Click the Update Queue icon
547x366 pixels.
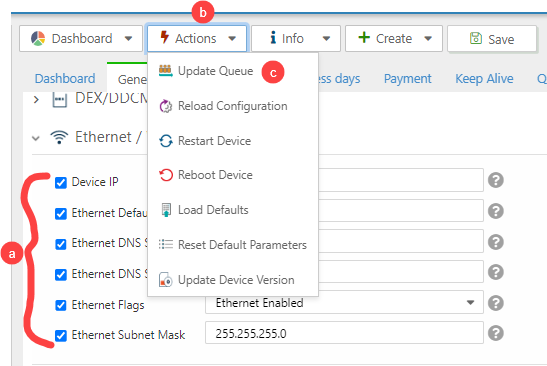click(165, 70)
